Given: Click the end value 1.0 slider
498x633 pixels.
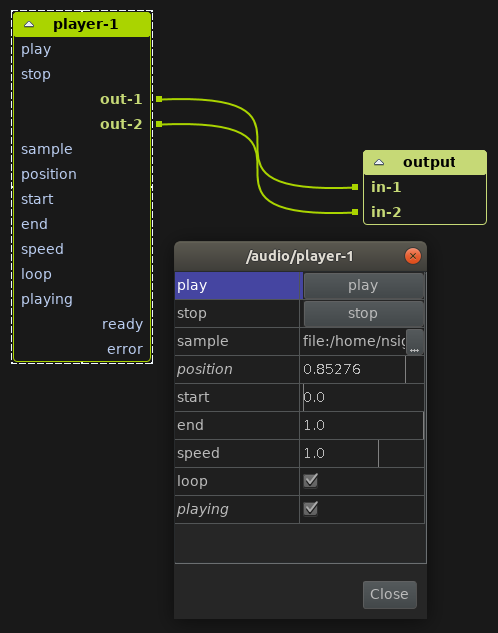Looking at the screenshot, I should [362, 425].
